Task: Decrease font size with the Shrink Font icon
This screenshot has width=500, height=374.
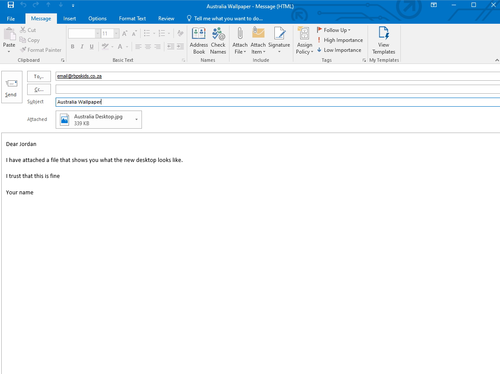Action: coord(134,33)
